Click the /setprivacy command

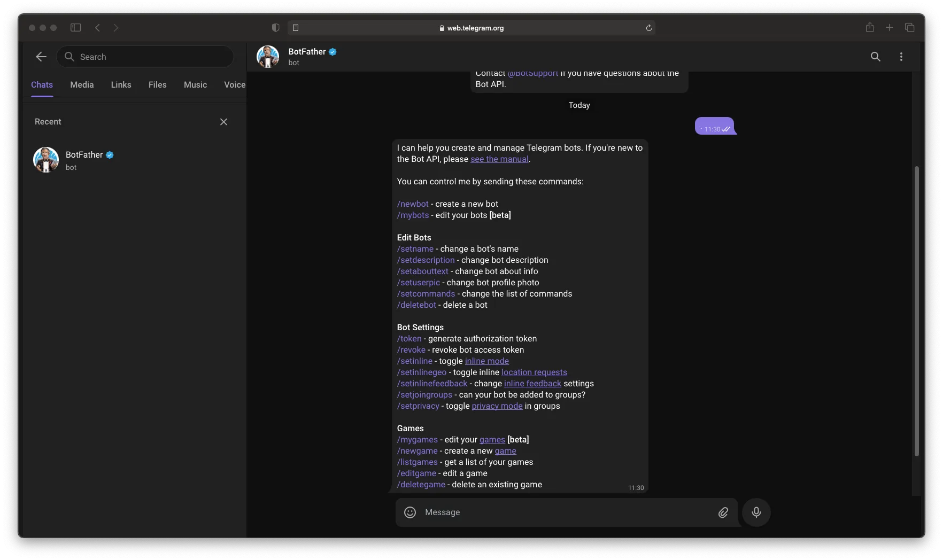[418, 406]
